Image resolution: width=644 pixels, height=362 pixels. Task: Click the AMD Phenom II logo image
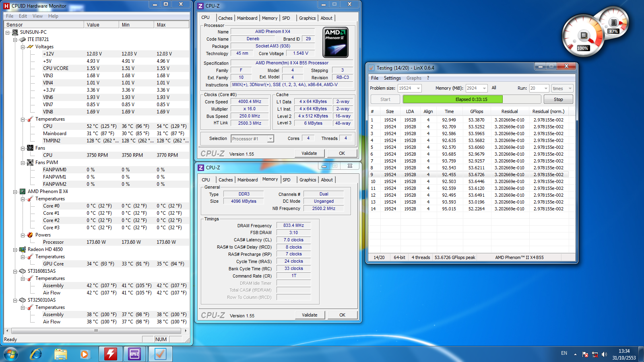(335, 43)
